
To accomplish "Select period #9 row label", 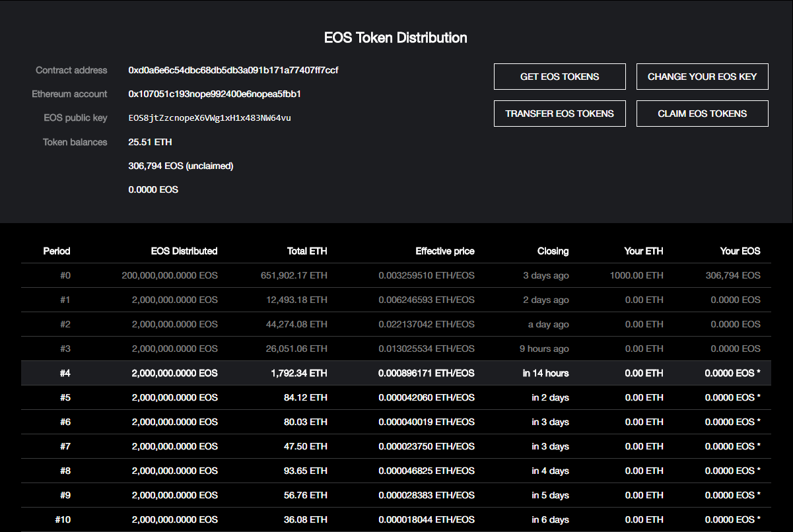I will point(65,495).
